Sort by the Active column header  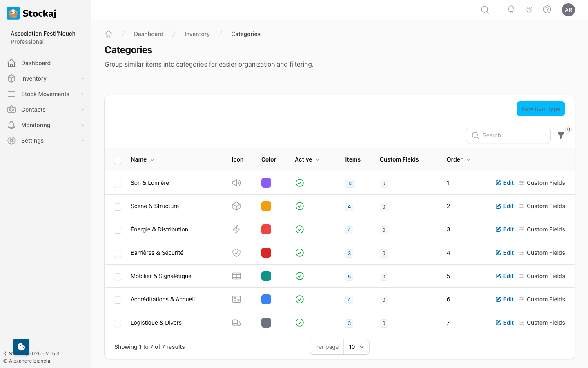(x=307, y=159)
